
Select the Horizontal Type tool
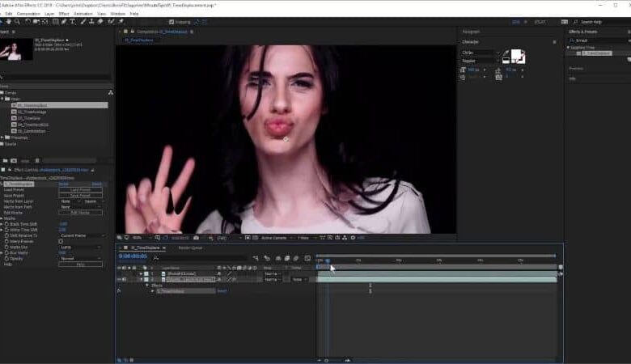(x=73, y=22)
